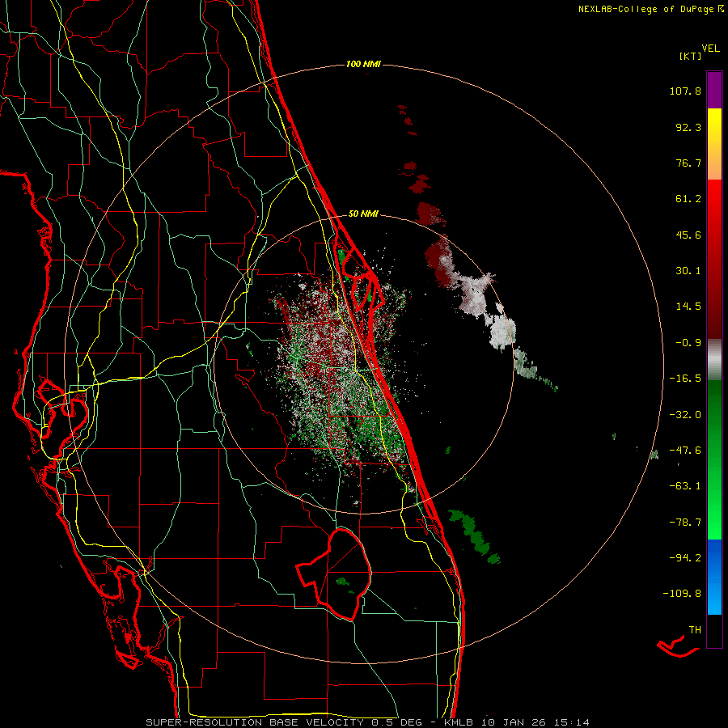Click the 61.2 velocity scale value
Image resolution: width=728 pixels, height=728 pixels.
tap(688, 199)
